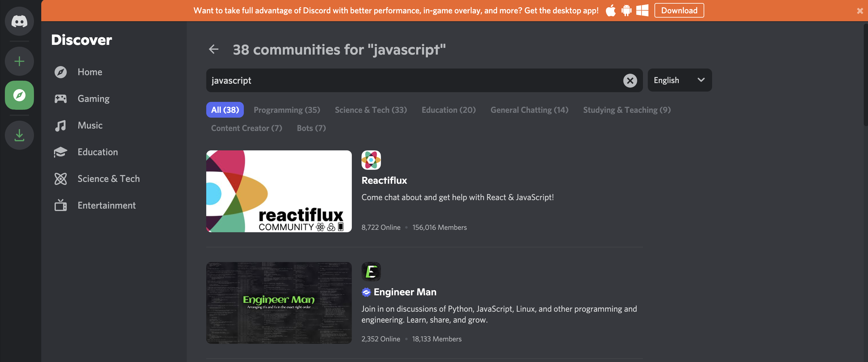Clear the javascript search input
The image size is (868, 362).
tap(630, 80)
